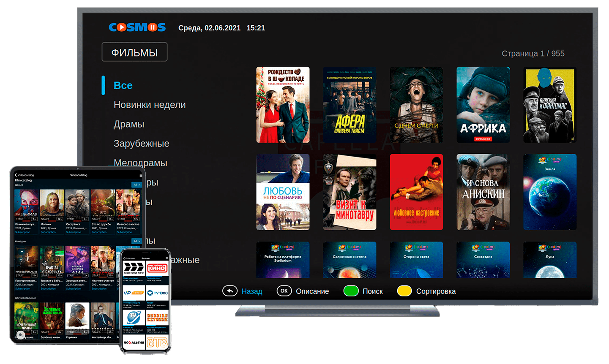This screenshot has width=609, height=364.
Task: Open И снова Анискин poster
Action: (x=483, y=192)
